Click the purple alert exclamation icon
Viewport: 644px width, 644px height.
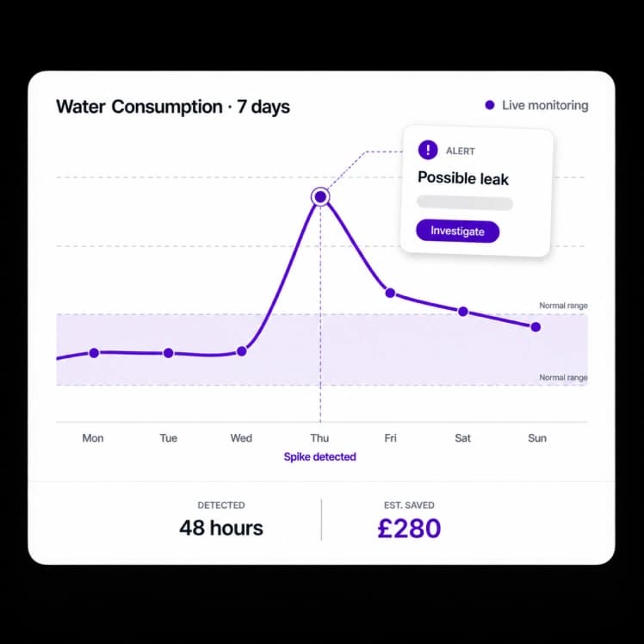(428, 150)
